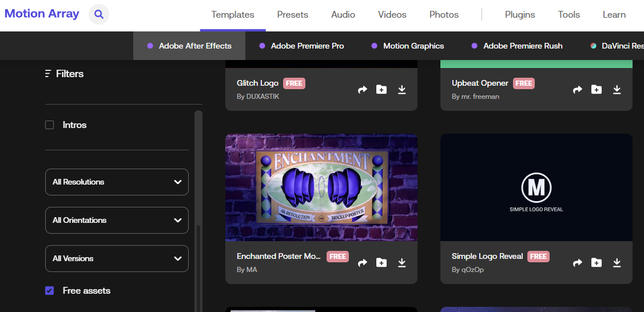Expand the All Resolutions dropdown
Screen dimensions: 644x312
click(117, 182)
